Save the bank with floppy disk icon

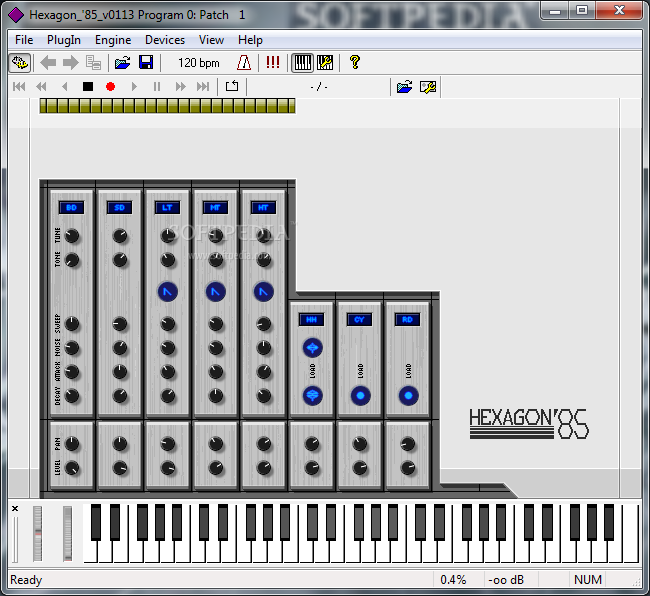pos(146,63)
